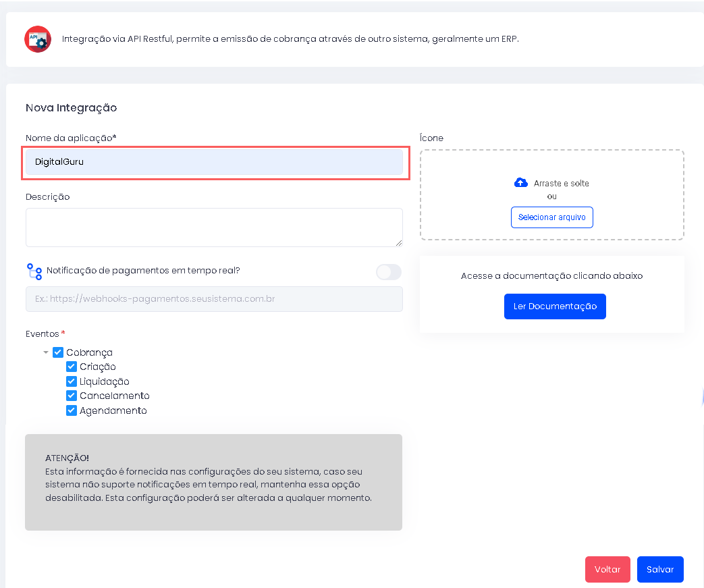Click the webhook URL input field
This screenshot has height=588, width=704.
214,299
